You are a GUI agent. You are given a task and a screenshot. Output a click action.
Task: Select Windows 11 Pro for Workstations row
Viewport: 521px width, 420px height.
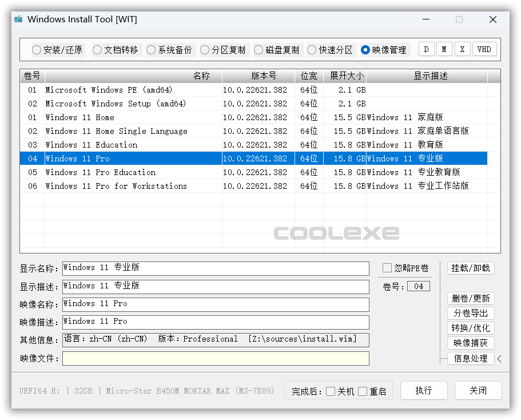(254, 186)
